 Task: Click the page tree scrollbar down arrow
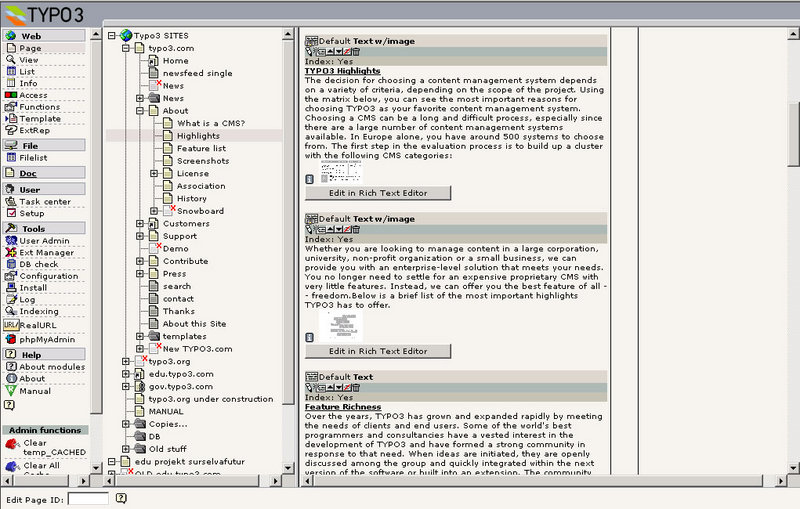tap(288, 468)
